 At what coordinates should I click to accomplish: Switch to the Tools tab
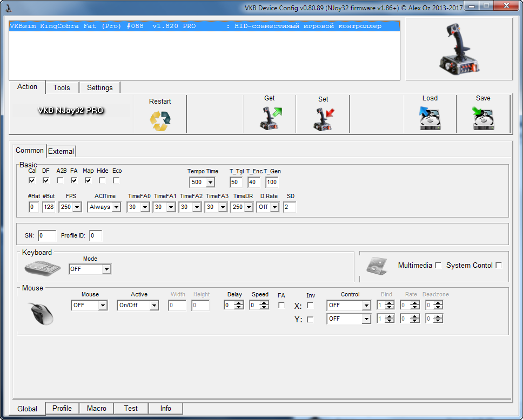pyautogui.click(x=62, y=87)
